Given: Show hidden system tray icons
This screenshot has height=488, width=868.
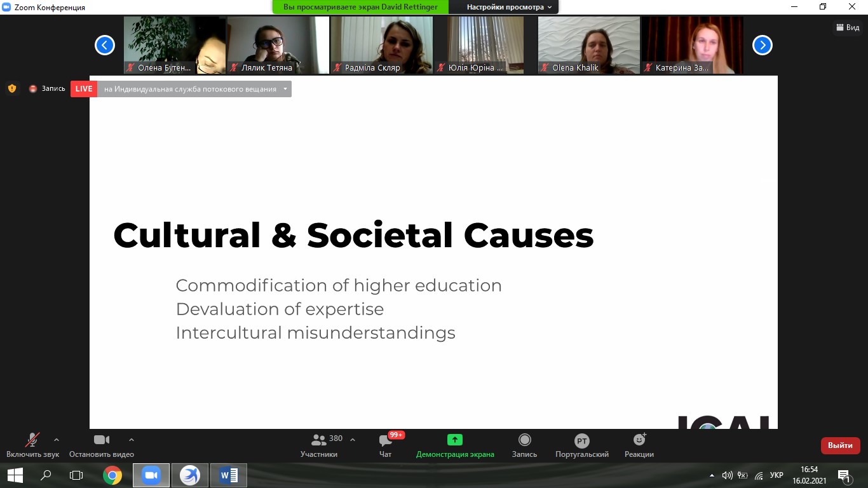Looking at the screenshot, I should (712, 475).
